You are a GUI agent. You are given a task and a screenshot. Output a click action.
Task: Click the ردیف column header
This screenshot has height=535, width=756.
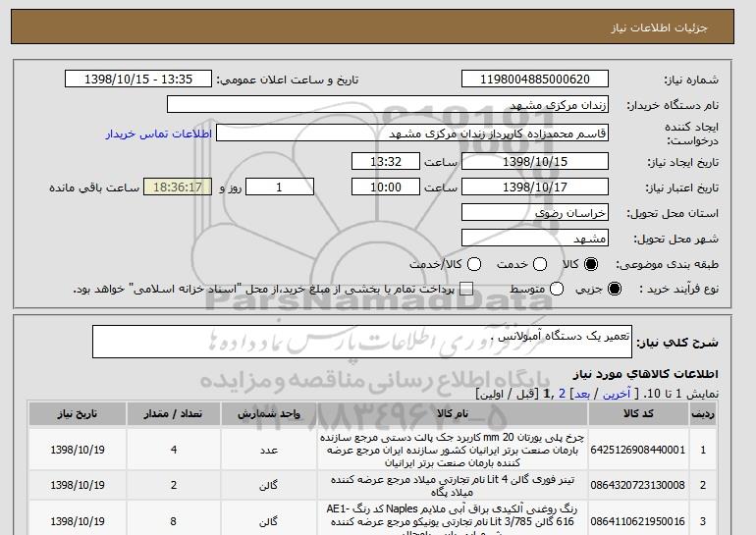pos(703,414)
